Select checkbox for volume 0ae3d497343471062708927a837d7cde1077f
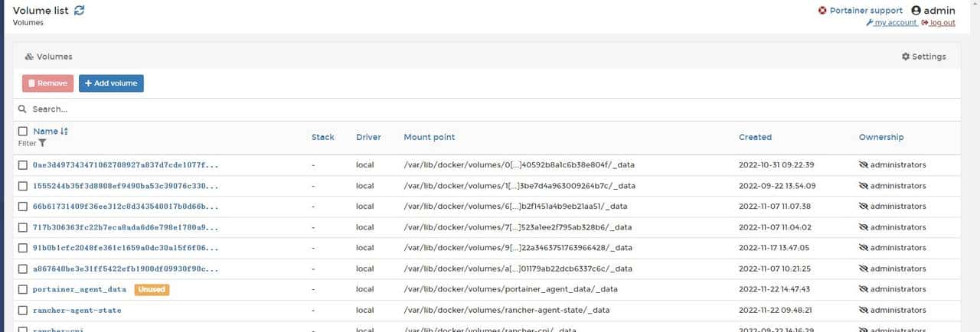The image size is (980, 332). point(23,164)
